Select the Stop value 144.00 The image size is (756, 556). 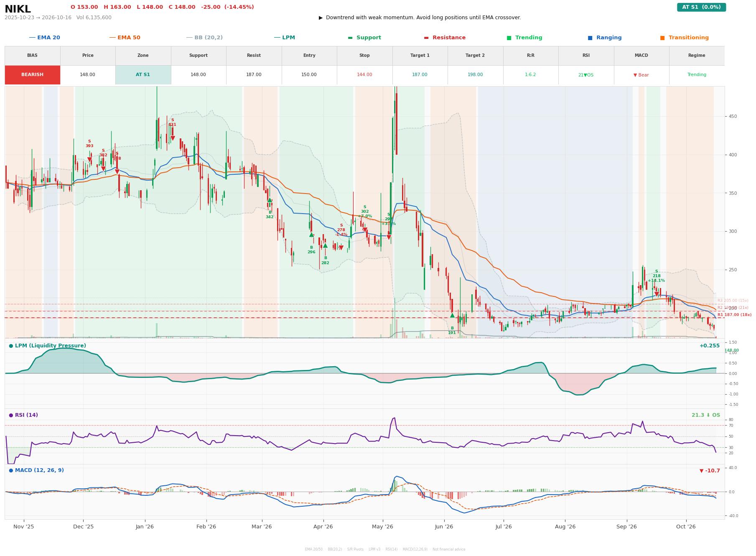(364, 75)
